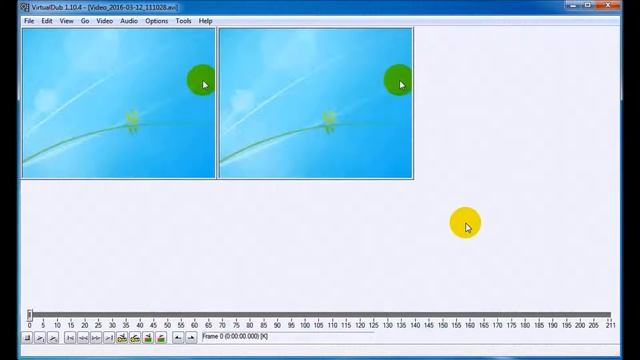Close the VirtualDub window
This screenshot has height=360, width=640.
click(x=608, y=5)
